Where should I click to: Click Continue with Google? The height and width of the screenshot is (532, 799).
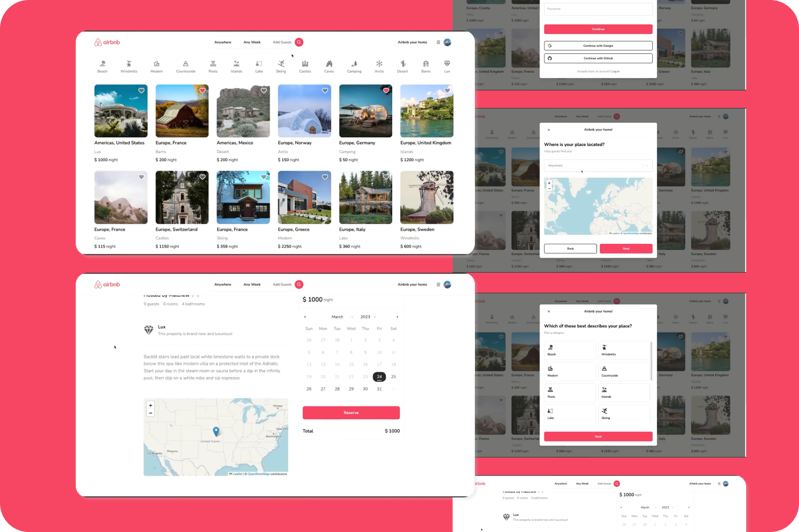click(x=598, y=45)
